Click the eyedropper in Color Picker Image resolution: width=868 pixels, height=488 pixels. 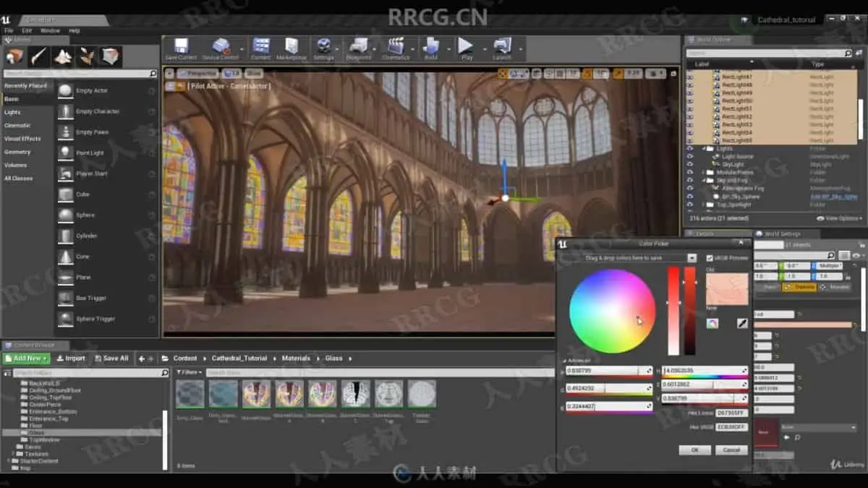tap(742, 323)
